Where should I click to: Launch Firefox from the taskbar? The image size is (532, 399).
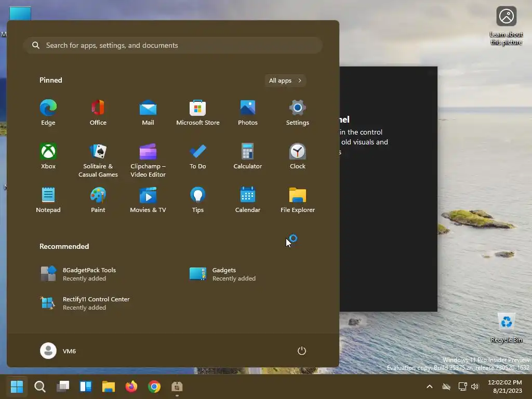click(x=131, y=386)
